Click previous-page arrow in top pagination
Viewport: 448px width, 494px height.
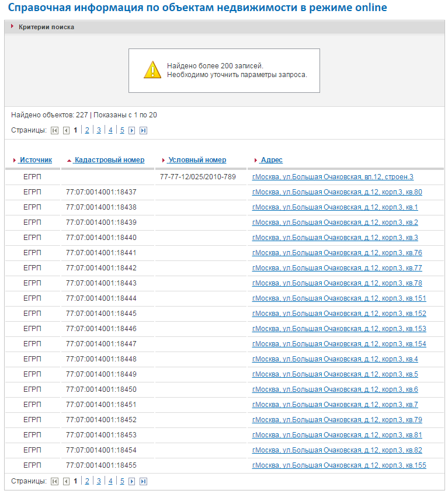click(66, 131)
